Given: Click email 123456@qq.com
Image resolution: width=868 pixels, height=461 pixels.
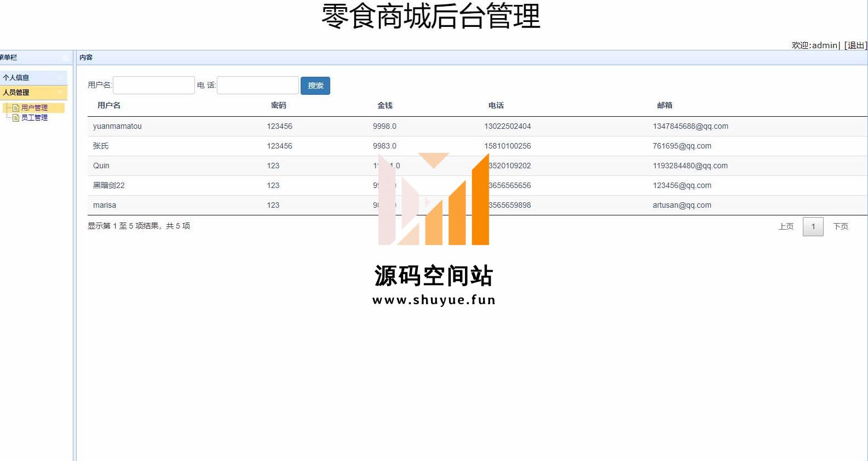Looking at the screenshot, I should pyautogui.click(x=682, y=185).
